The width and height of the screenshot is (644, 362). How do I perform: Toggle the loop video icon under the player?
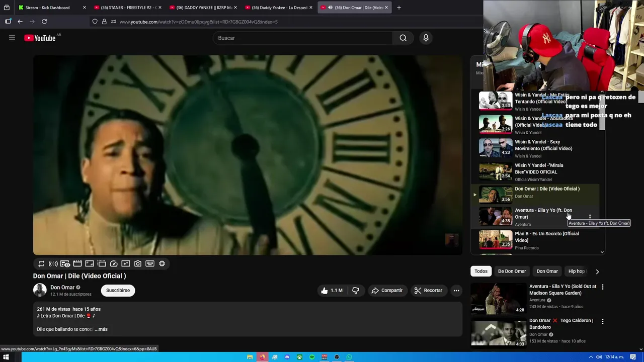(41, 263)
